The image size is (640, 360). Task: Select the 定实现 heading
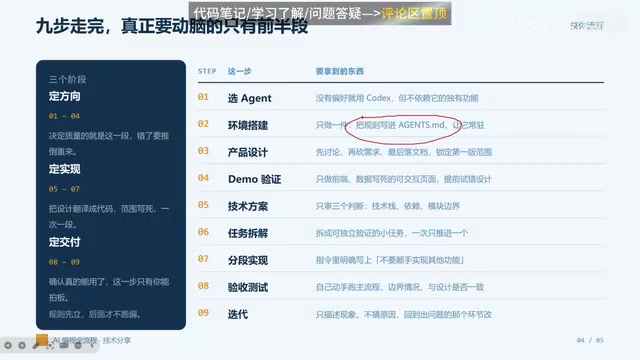[64, 169]
